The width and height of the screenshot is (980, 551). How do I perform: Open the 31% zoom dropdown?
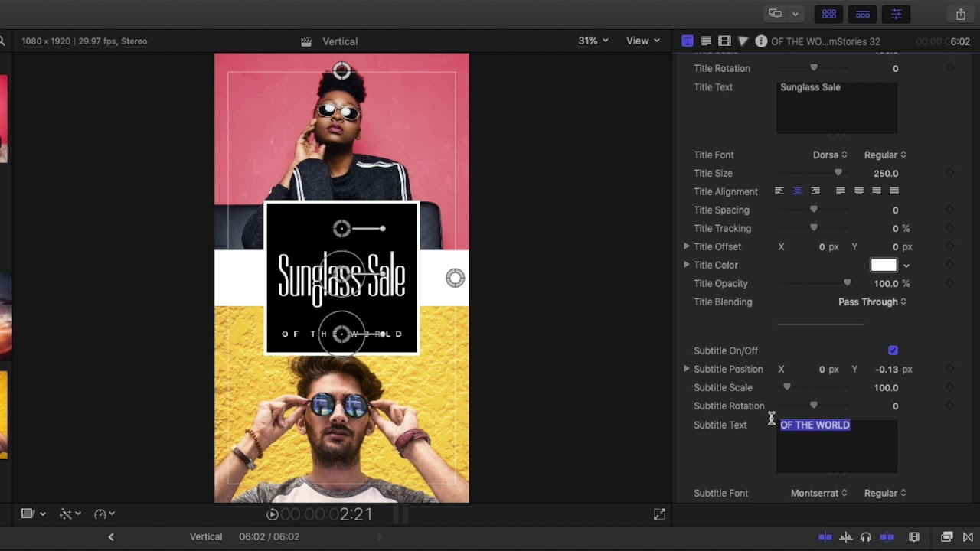point(593,41)
